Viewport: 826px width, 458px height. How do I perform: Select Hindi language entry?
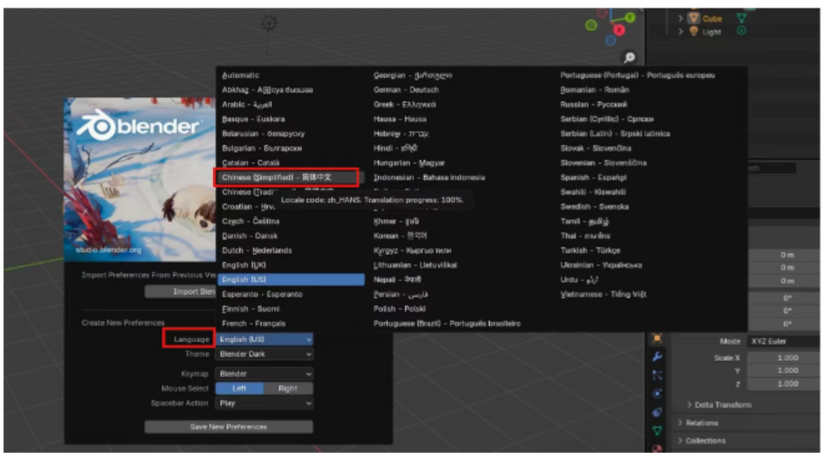(395, 149)
